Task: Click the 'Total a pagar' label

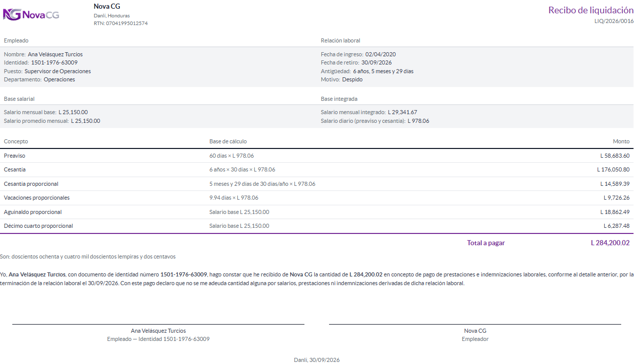Action: click(486, 243)
